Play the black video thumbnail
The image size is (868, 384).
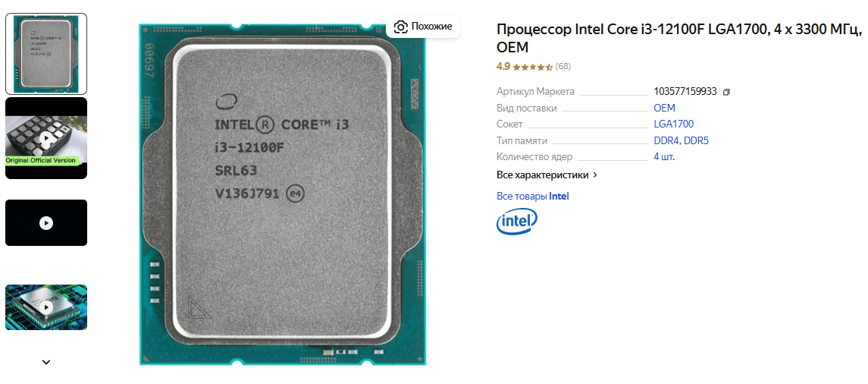tap(46, 223)
